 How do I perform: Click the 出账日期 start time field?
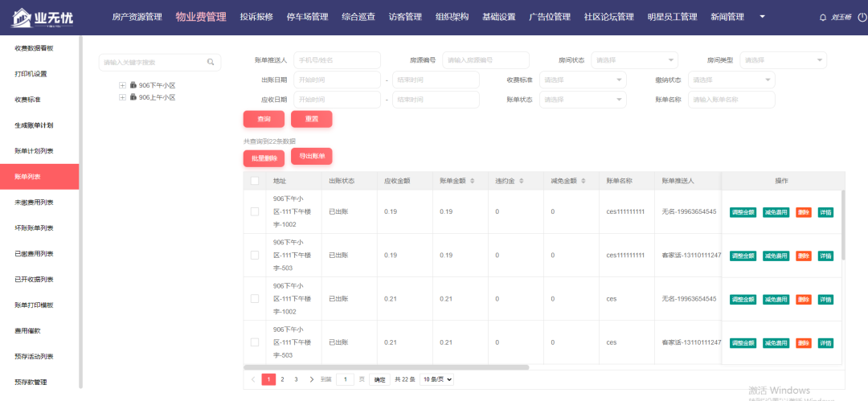[x=337, y=80]
